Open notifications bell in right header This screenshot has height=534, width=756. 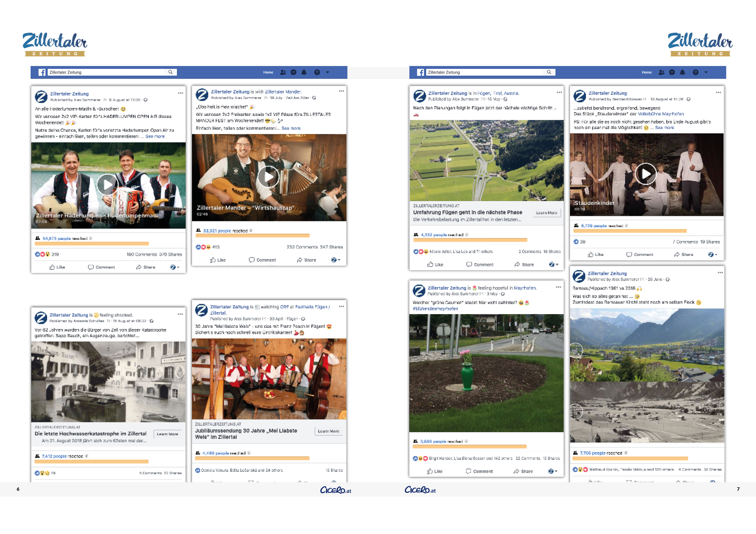point(683,72)
